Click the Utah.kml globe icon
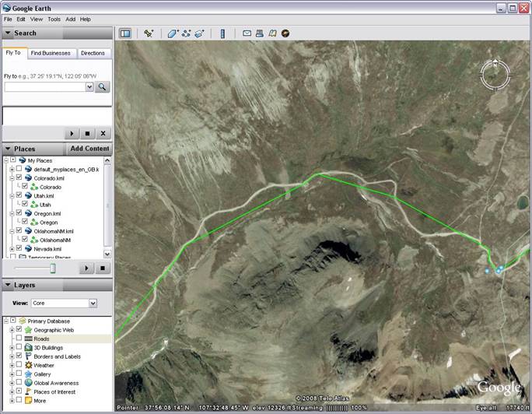 [29, 195]
